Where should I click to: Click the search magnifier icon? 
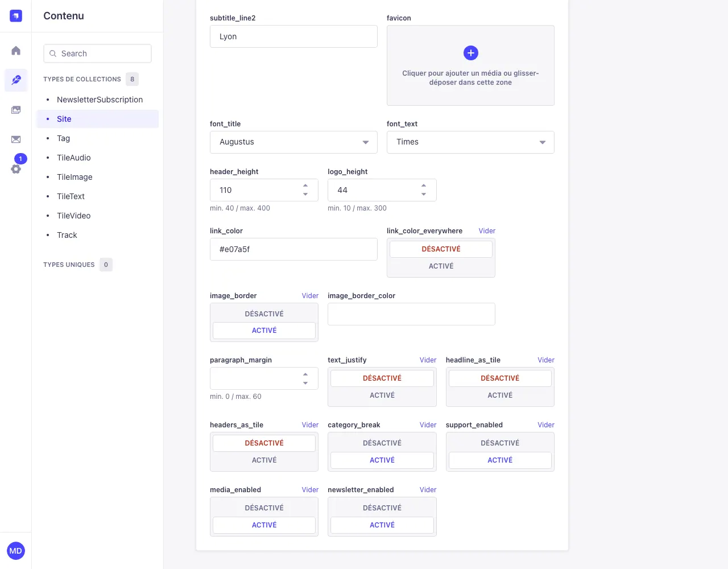(53, 53)
